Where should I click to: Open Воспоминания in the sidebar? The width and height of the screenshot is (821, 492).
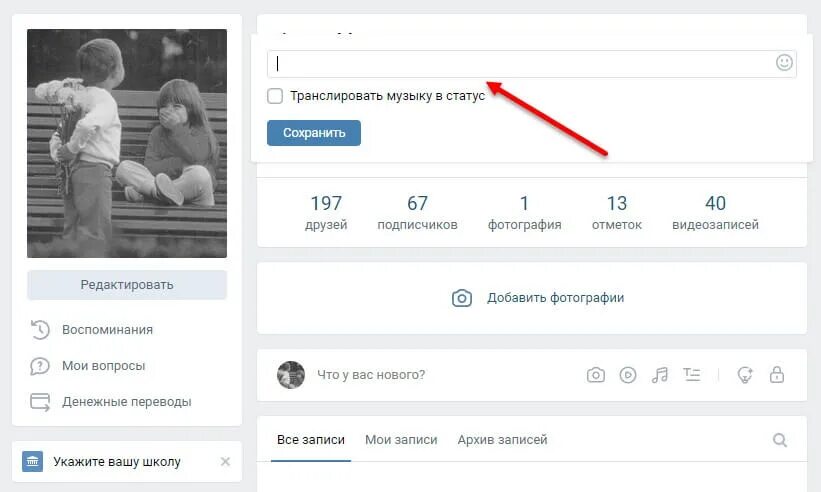[x=107, y=330]
